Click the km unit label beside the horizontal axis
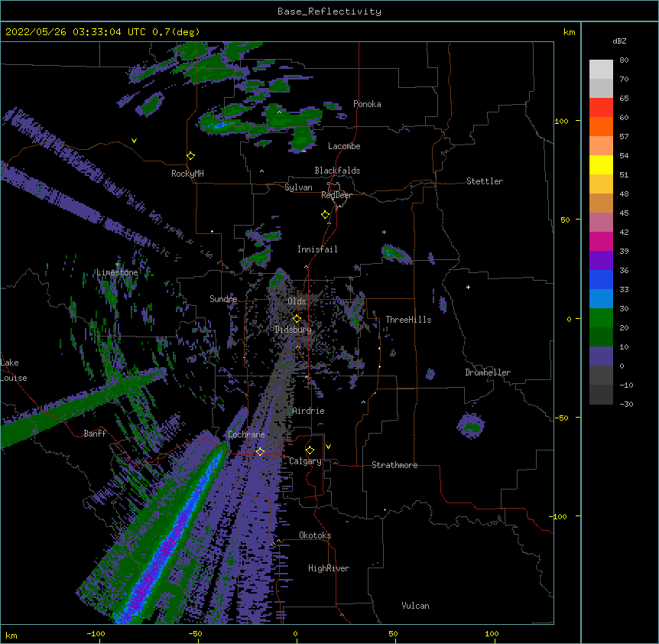 (11, 636)
